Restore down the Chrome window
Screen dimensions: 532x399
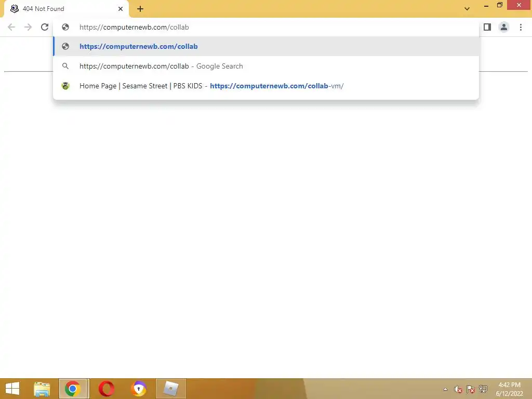coord(499,5)
